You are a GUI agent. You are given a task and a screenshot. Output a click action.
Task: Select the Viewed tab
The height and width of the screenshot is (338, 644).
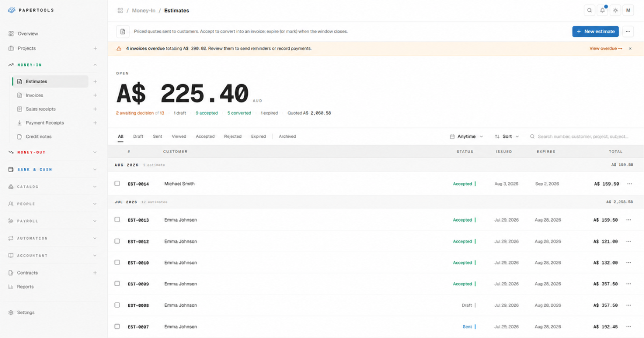[x=179, y=136]
